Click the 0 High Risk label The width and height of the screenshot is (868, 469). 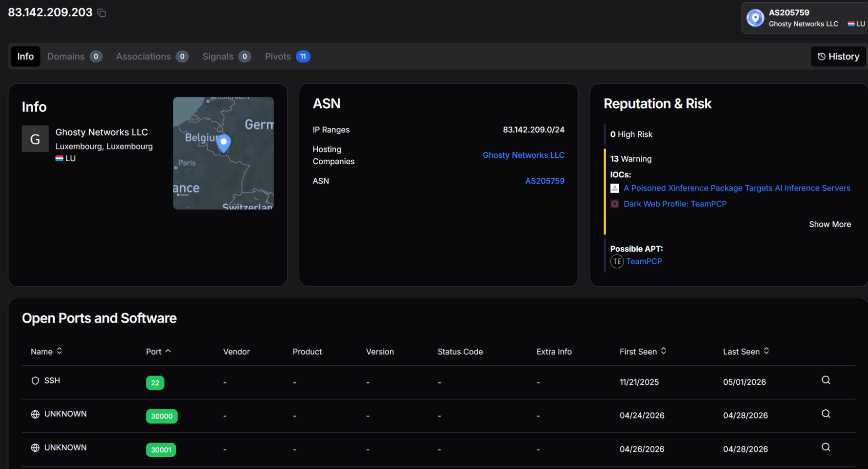[631, 134]
